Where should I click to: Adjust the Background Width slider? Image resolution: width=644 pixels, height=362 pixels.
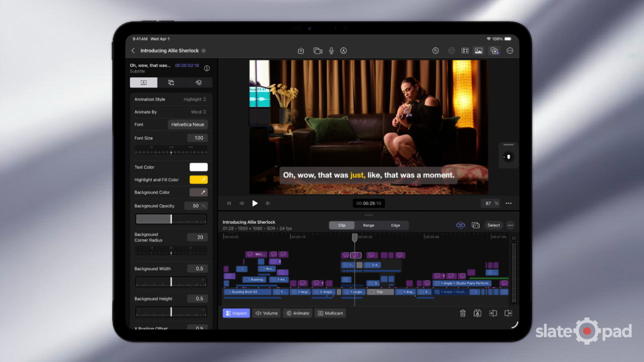[x=171, y=282]
